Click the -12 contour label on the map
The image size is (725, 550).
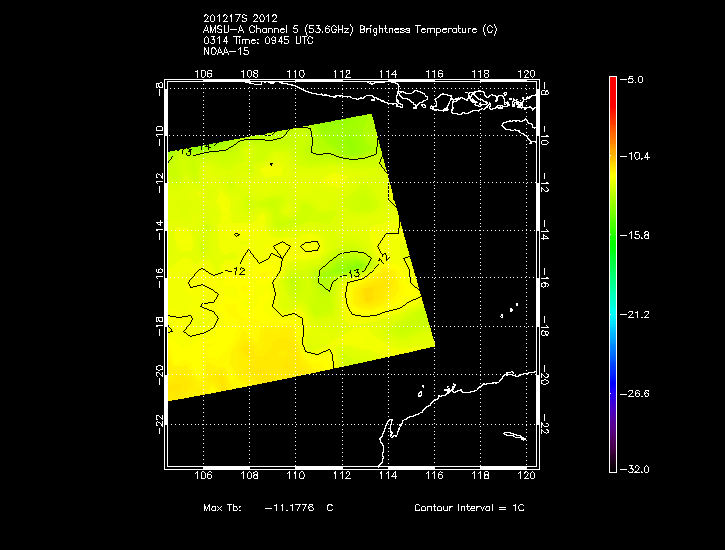(x=236, y=271)
